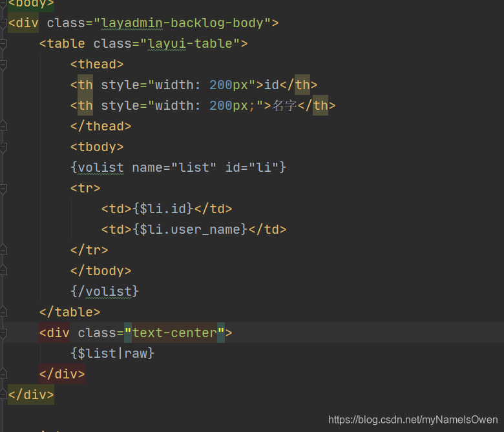Collapse the opening thead fold marker
Image resolution: width=504 pixels, height=432 pixels.
tap(3, 64)
